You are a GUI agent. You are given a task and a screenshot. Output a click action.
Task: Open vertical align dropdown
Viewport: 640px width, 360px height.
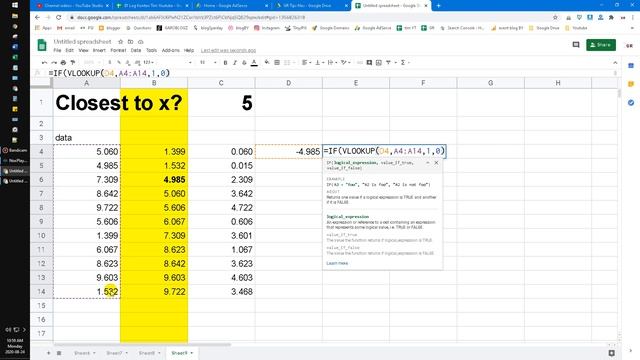[319, 62]
